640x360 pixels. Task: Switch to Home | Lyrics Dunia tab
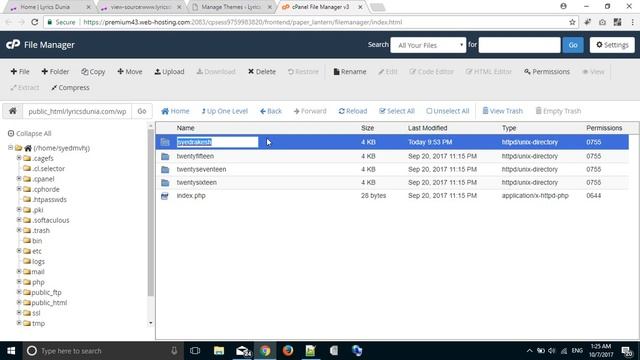click(50, 7)
